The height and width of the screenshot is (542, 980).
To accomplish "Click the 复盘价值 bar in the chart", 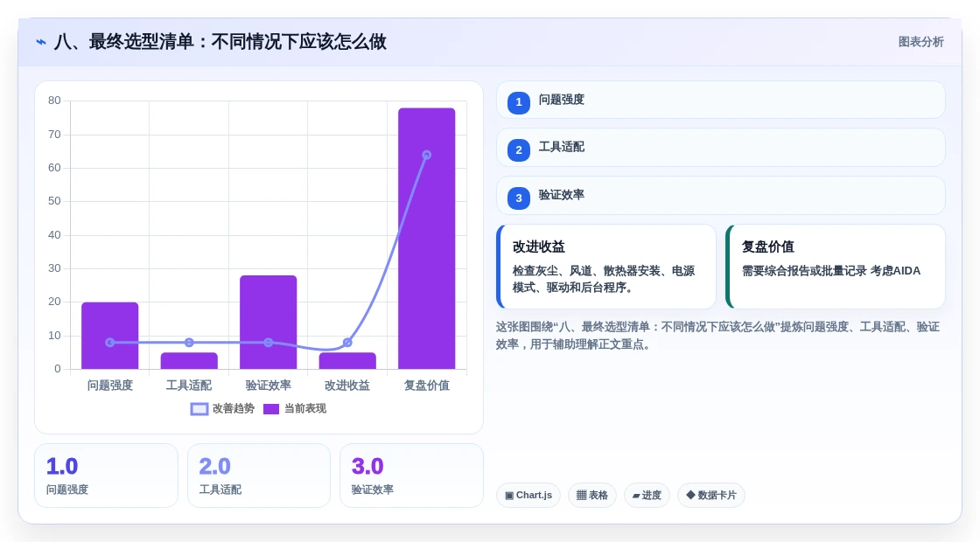I will click(427, 239).
